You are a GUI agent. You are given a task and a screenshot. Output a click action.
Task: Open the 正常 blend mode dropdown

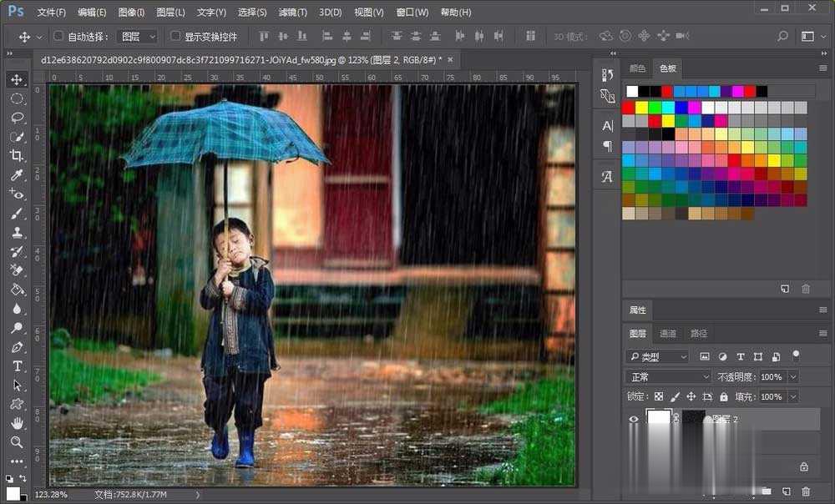pos(666,376)
